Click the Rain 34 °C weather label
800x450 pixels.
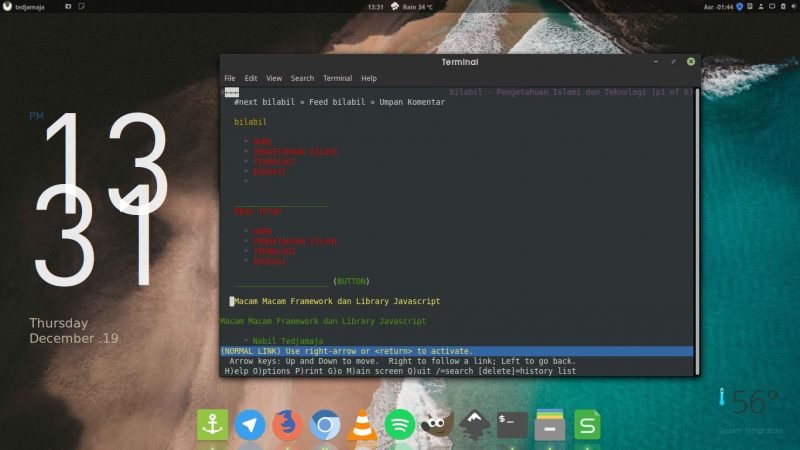click(417, 7)
